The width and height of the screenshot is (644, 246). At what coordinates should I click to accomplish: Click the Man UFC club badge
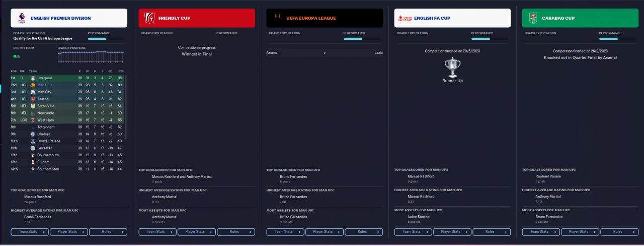click(33, 85)
